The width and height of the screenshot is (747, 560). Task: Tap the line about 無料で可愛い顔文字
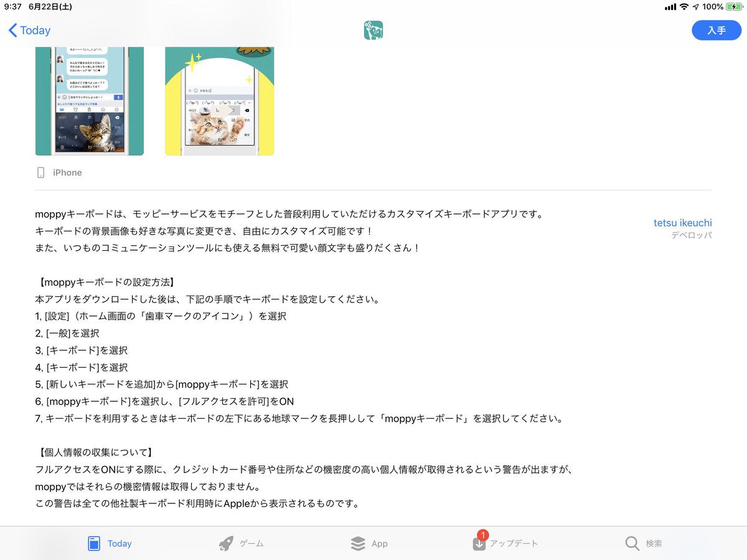pos(228,248)
